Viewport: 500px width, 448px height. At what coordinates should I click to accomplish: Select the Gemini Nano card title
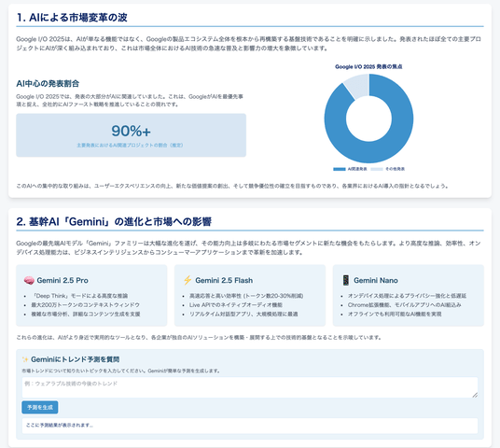(376, 281)
